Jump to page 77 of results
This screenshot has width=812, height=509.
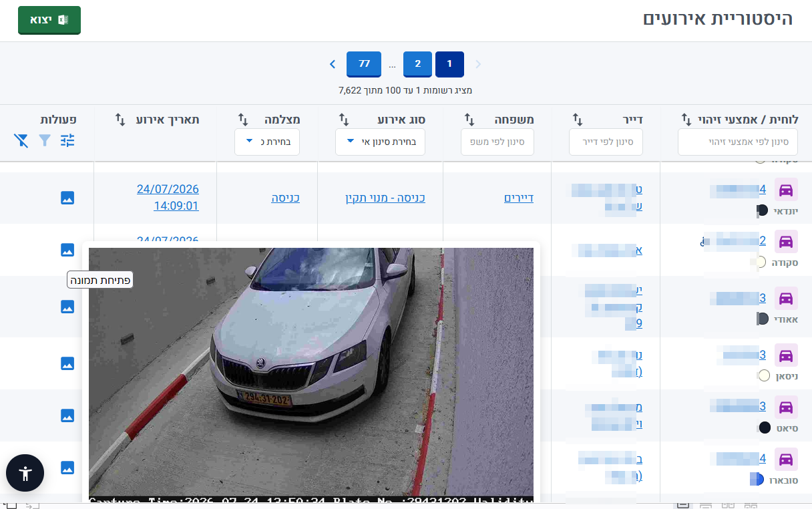pos(364,64)
